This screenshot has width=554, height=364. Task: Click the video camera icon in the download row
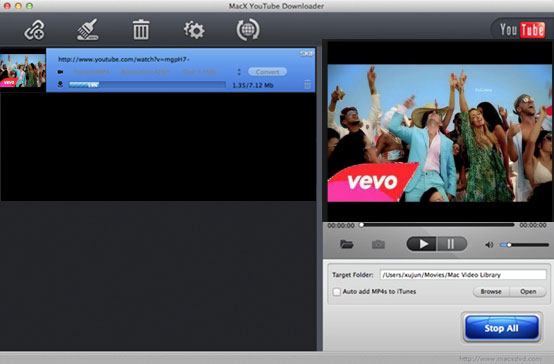tap(60, 72)
